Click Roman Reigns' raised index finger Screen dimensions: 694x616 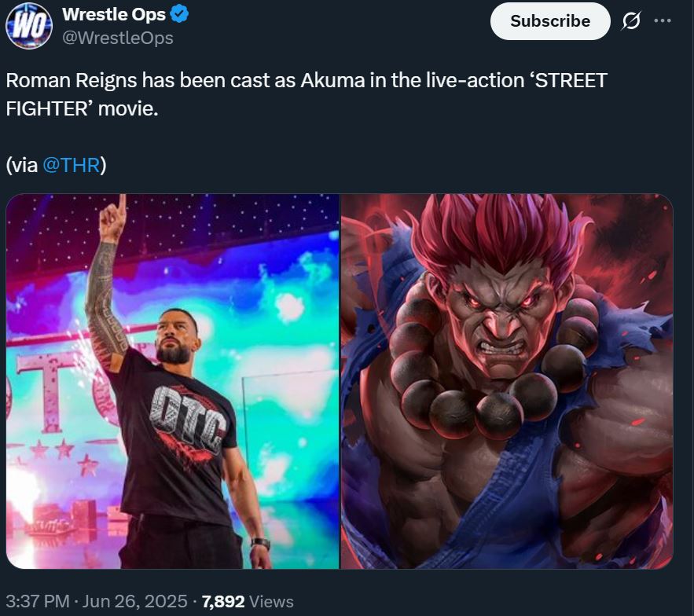[122, 206]
